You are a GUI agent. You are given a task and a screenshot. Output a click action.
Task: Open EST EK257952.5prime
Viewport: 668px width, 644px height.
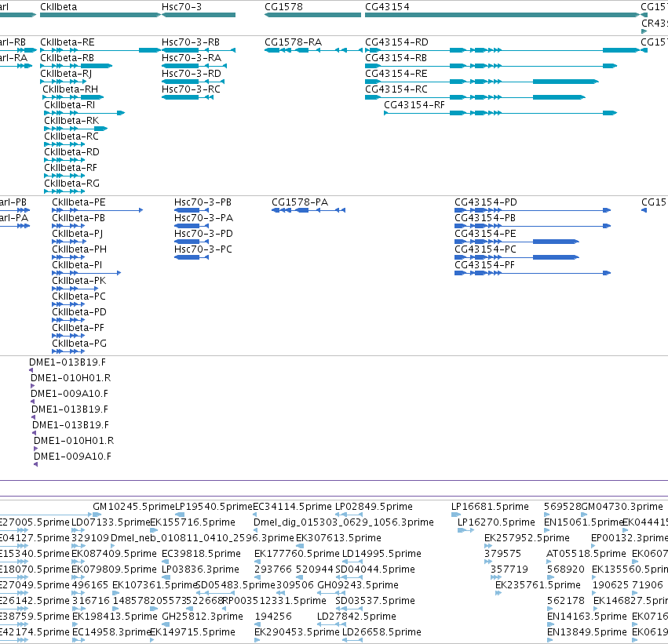click(x=527, y=538)
